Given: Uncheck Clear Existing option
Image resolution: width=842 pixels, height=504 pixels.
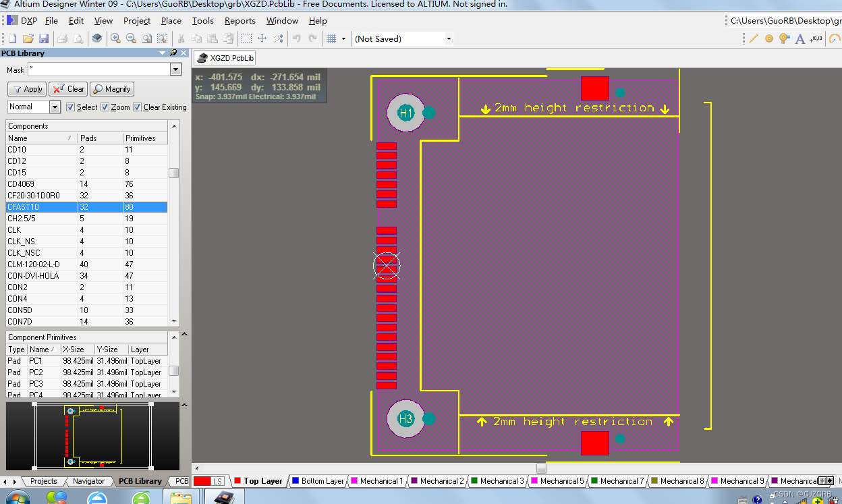Looking at the screenshot, I should point(137,107).
